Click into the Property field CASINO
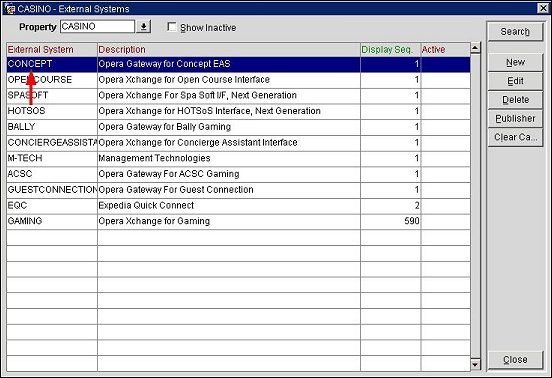Viewport: 552px width, 378px height. [97, 26]
